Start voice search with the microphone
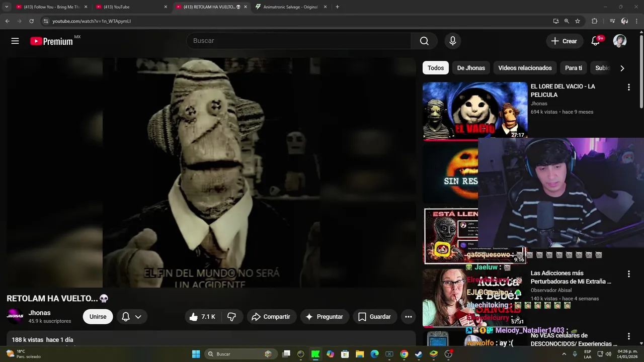This screenshot has width=644, height=362. 453,41
